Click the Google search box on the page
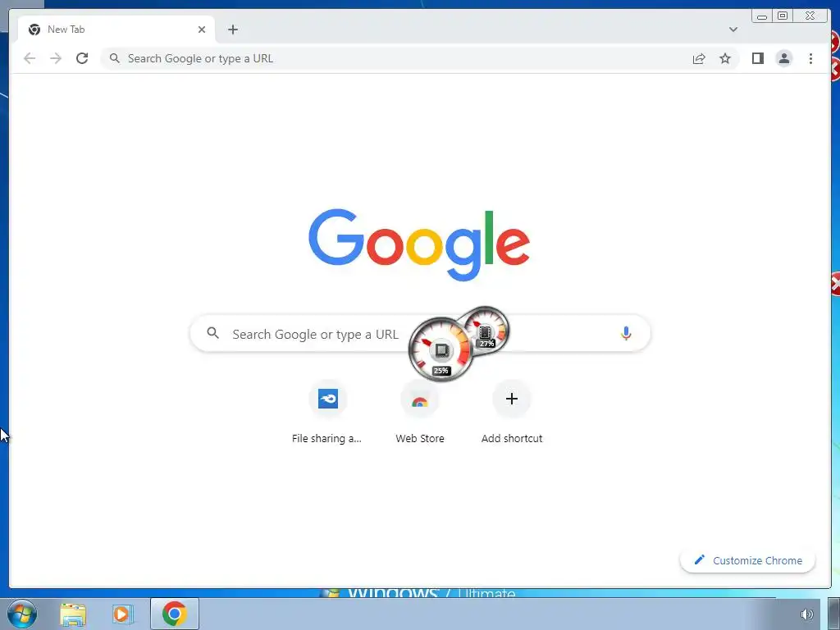Viewport: 840px width, 630px height. pos(420,333)
